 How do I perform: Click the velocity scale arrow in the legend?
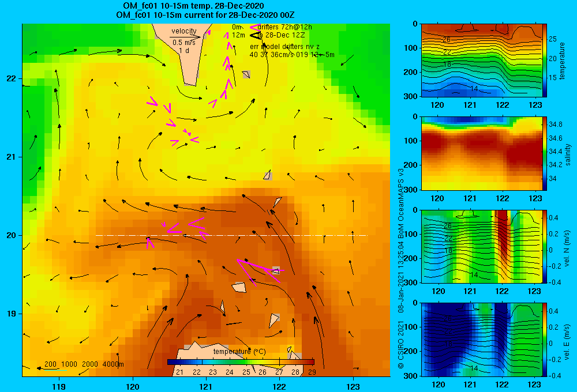[185, 37]
